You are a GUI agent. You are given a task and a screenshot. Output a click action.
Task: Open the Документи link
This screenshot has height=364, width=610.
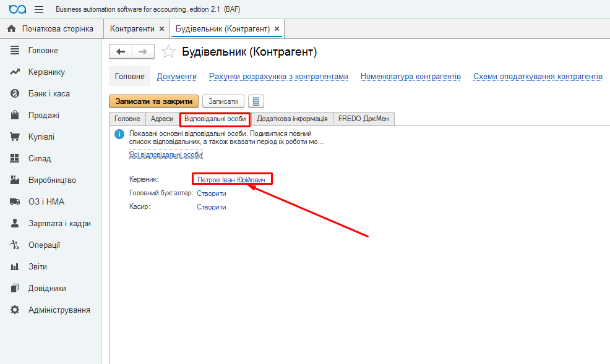(x=176, y=77)
